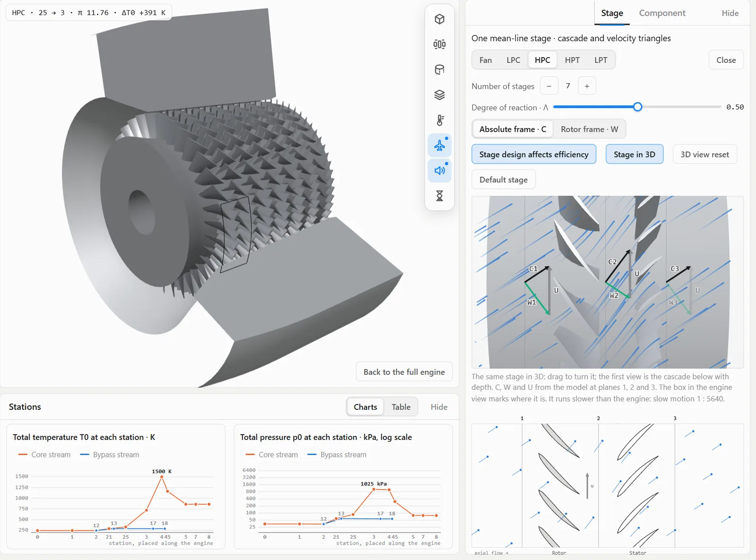Select the Fan stage option
The width and height of the screenshot is (756, 560).
pos(485,60)
